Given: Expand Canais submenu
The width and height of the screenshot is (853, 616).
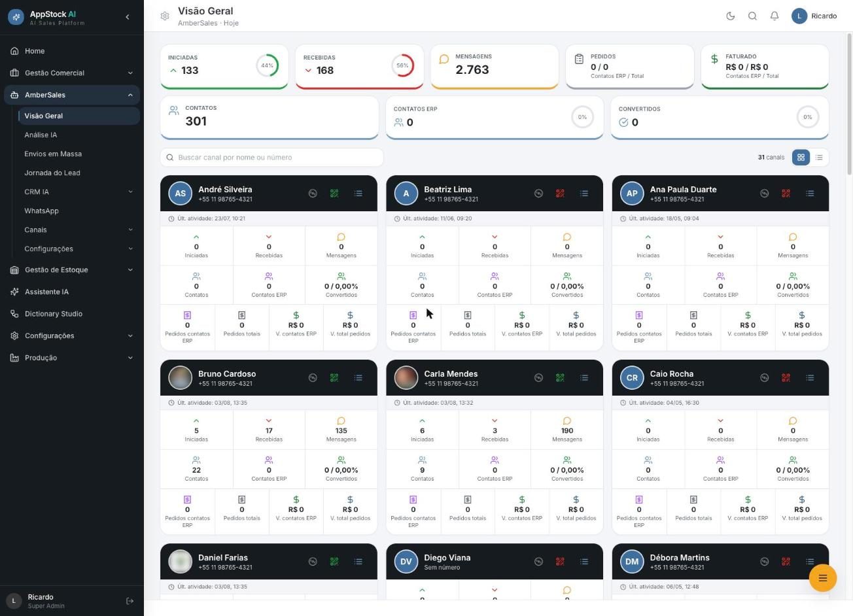Looking at the screenshot, I should tap(79, 230).
